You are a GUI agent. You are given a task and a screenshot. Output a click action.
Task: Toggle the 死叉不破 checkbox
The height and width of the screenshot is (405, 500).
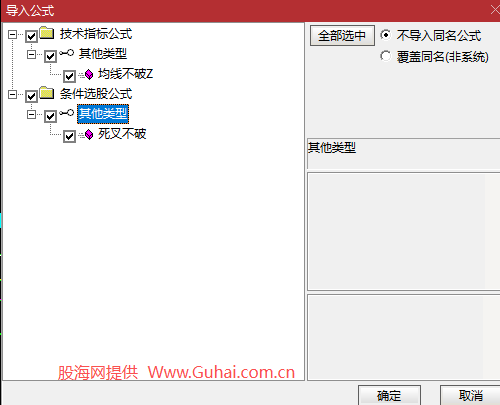point(69,136)
